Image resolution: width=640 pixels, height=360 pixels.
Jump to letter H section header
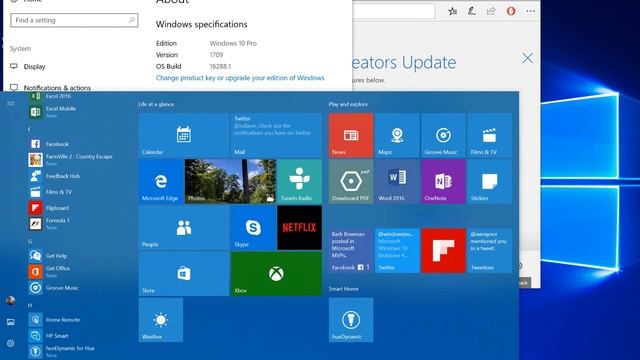(x=30, y=305)
